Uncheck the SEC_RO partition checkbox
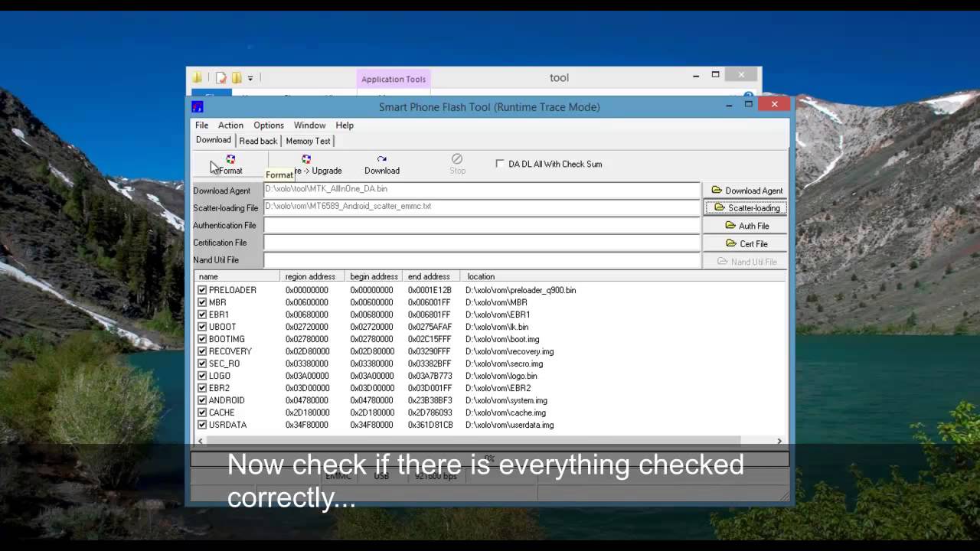 click(x=202, y=364)
